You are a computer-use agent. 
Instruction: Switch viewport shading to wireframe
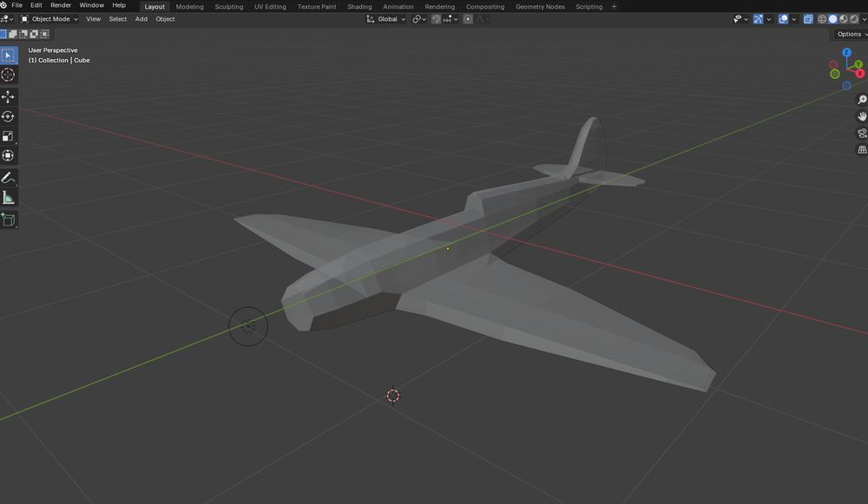(x=822, y=18)
